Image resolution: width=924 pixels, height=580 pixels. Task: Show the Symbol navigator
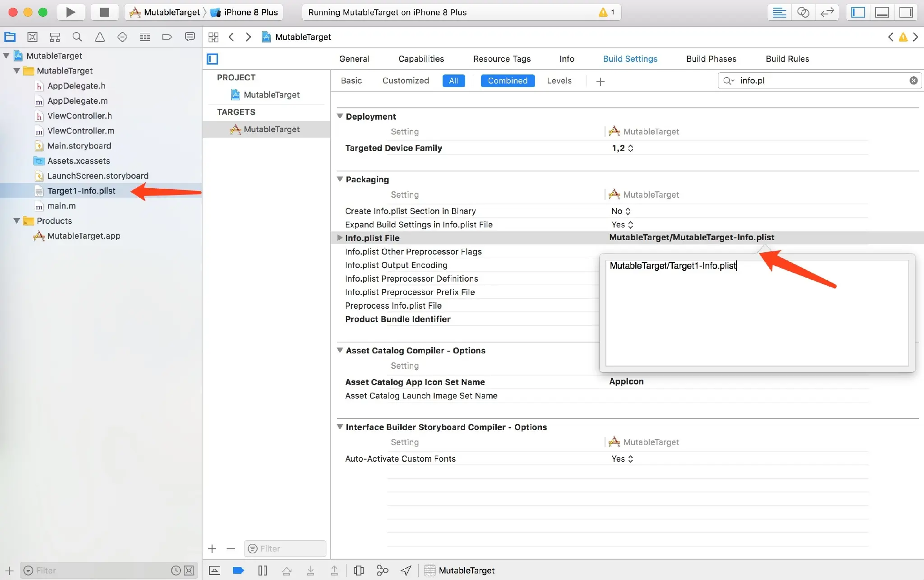55,37
